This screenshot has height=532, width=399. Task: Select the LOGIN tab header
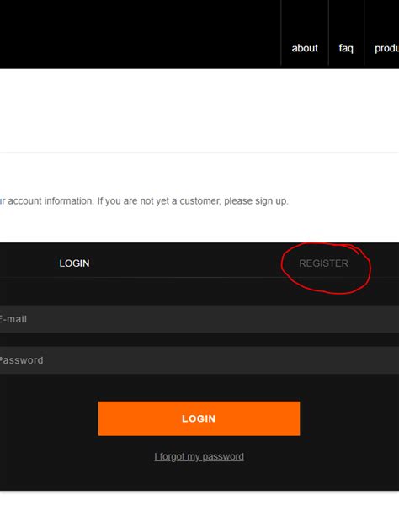[74, 263]
